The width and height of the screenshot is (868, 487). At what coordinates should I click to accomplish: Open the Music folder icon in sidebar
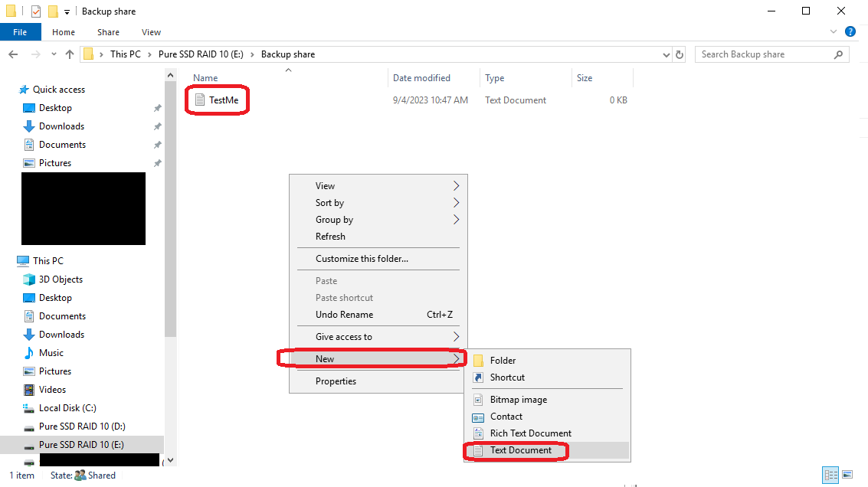point(29,353)
